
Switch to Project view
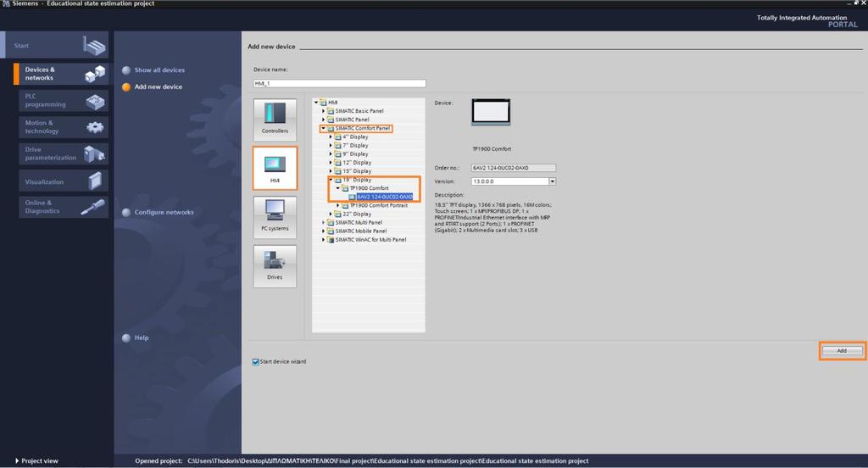(36, 461)
